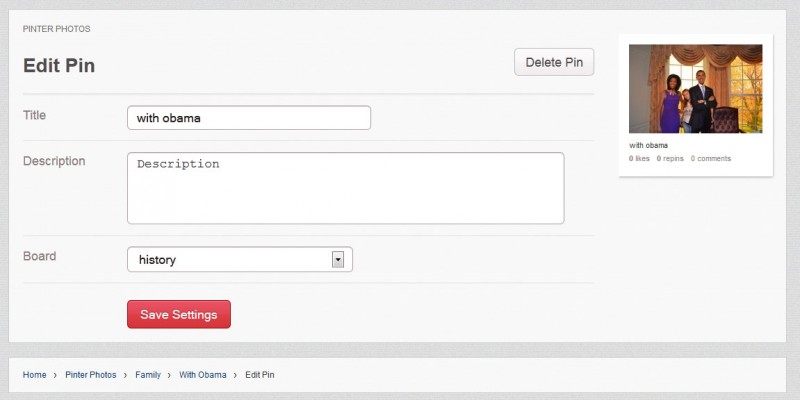This screenshot has width=800, height=400.
Task: Open the pin preview photo thumbnail
Action: (x=695, y=89)
